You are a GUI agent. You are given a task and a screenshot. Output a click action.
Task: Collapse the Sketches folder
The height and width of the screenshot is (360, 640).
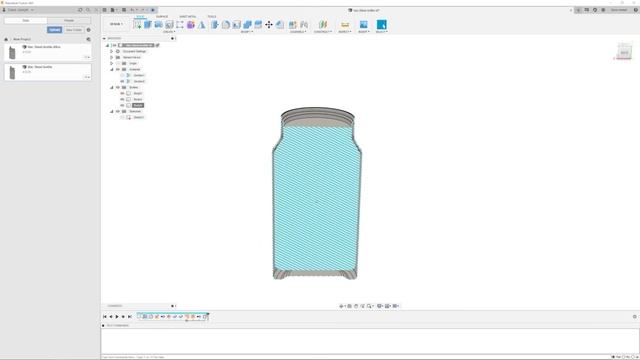(x=111, y=111)
